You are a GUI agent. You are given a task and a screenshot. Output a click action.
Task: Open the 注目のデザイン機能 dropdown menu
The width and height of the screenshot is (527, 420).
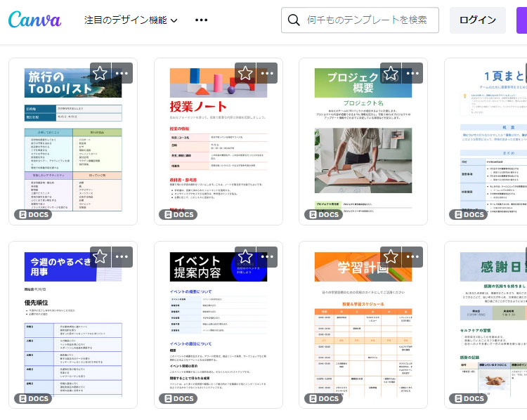(131, 20)
